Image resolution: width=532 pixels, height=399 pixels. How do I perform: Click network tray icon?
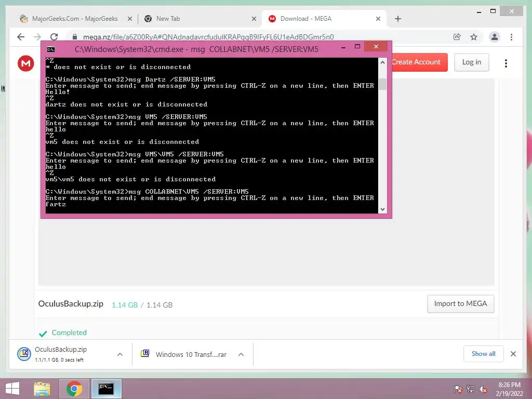(x=471, y=389)
